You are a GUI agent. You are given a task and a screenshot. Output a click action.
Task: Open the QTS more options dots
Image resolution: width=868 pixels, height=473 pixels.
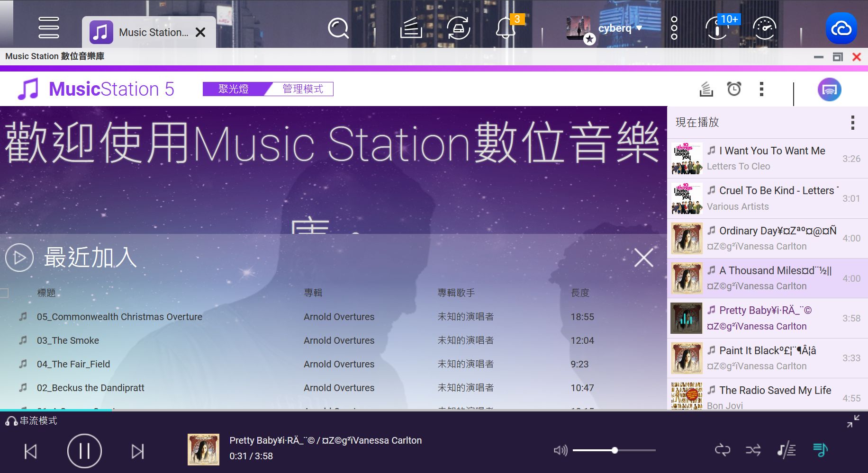(674, 28)
